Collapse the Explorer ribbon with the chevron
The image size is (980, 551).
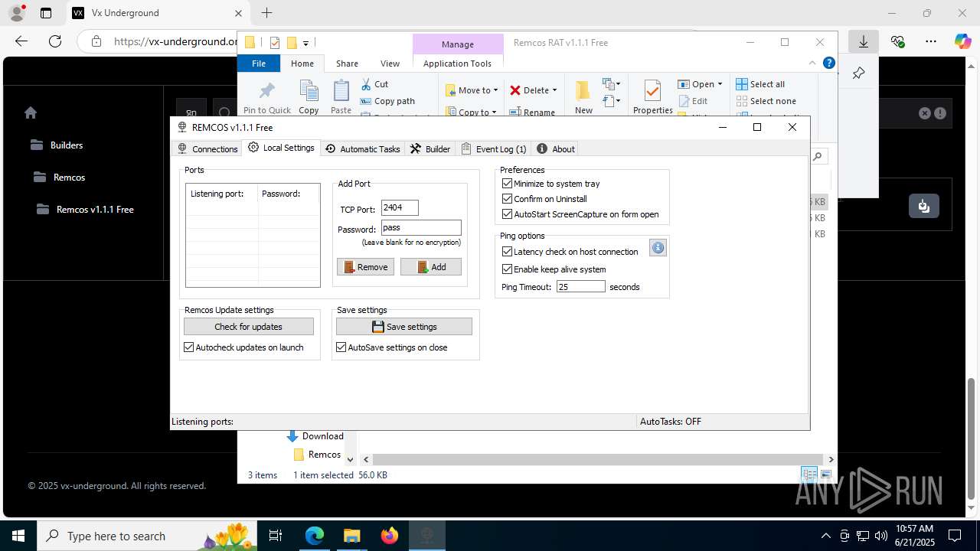point(812,64)
